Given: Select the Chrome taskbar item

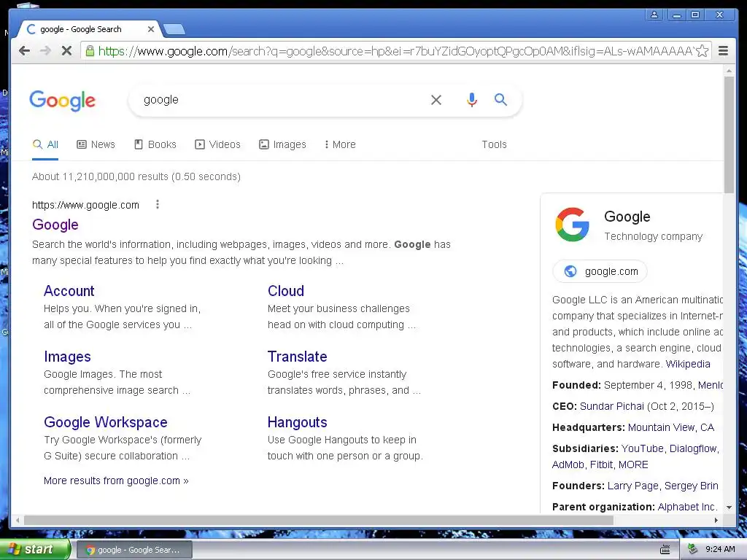Looking at the screenshot, I should tap(134, 550).
